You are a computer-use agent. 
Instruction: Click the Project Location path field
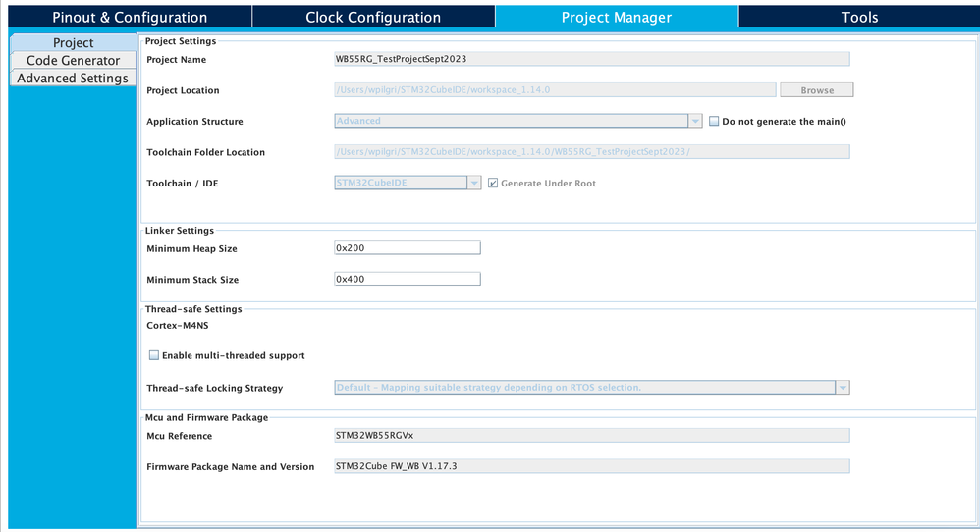[555, 90]
